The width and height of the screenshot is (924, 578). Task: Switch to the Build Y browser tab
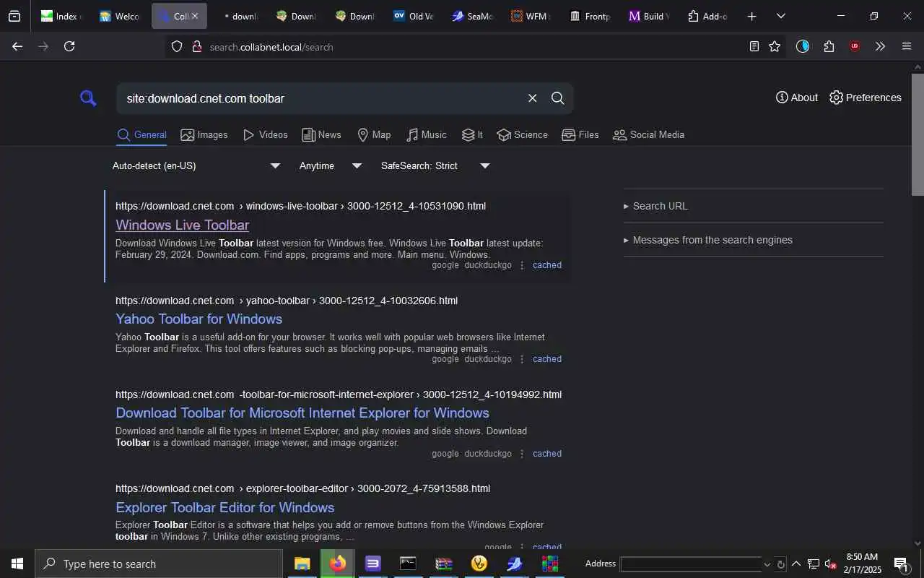[x=648, y=16]
